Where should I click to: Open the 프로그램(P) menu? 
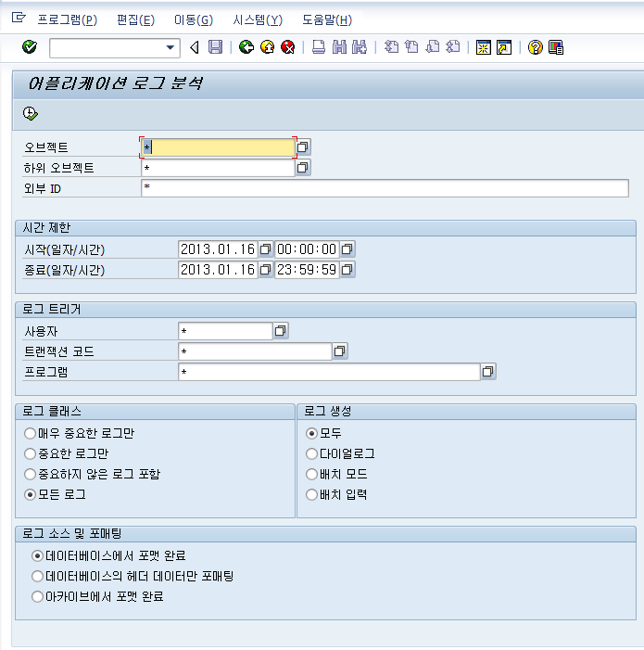[67, 19]
